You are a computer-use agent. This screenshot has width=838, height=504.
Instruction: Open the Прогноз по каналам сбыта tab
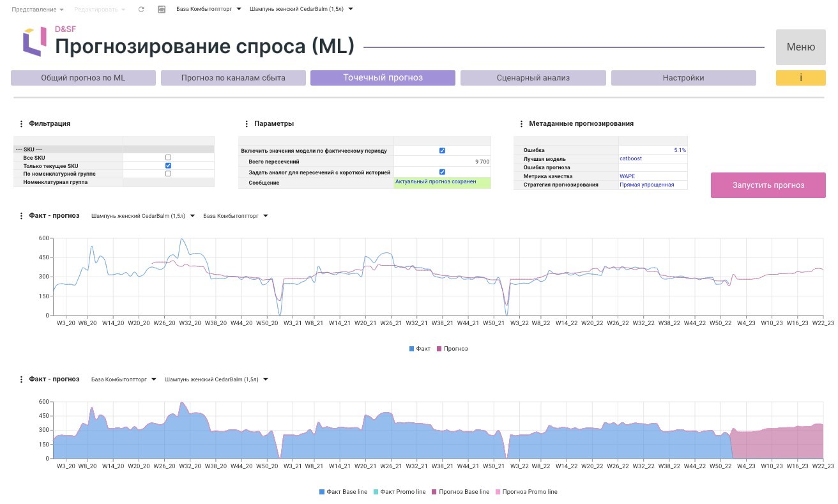(x=233, y=78)
